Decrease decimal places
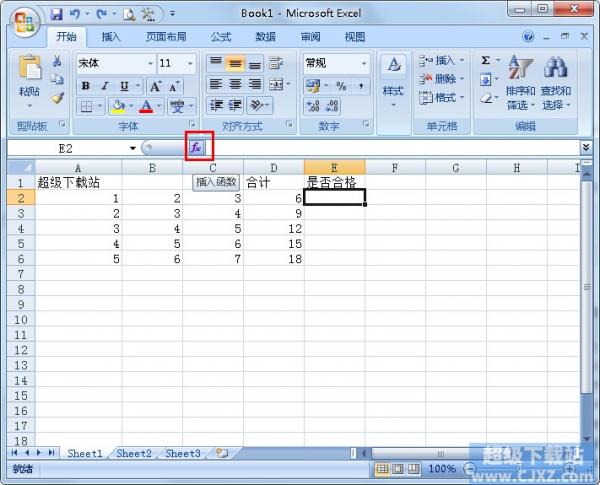The width and height of the screenshot is (600, 485). 331,106
